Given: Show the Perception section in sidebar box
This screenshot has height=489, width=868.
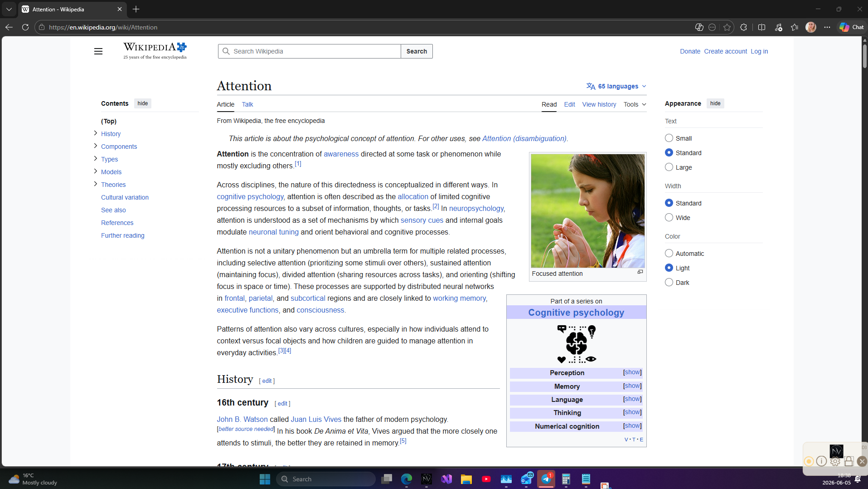Looking at the screenshot, I should [x=632, y=372].
